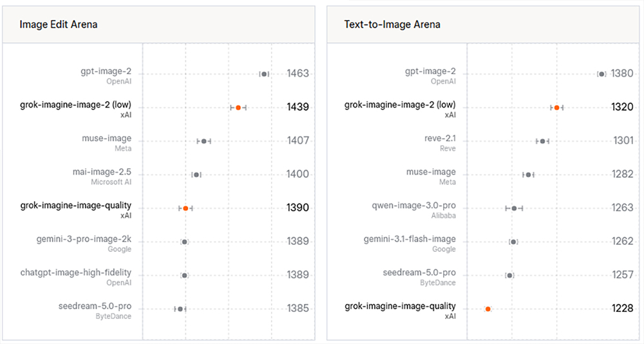The width and height of the screenshot is (644, 344).
Task: Click seedream-5.0-pro data point in Image Edit Arena
Action: (180, 309)
